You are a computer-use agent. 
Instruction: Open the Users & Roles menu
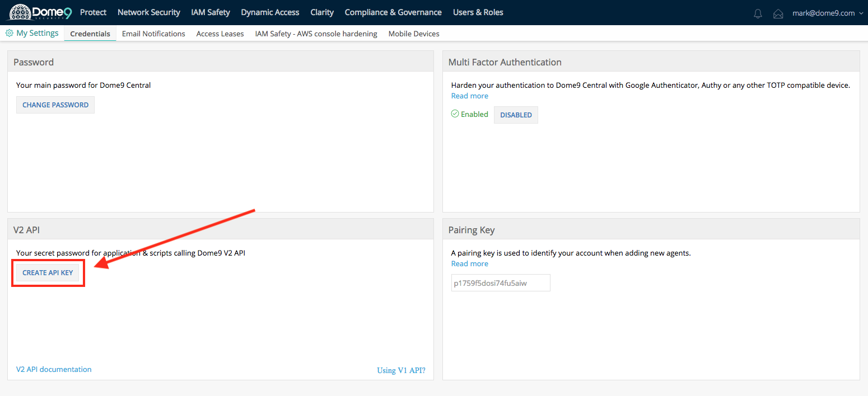point(478,12)
